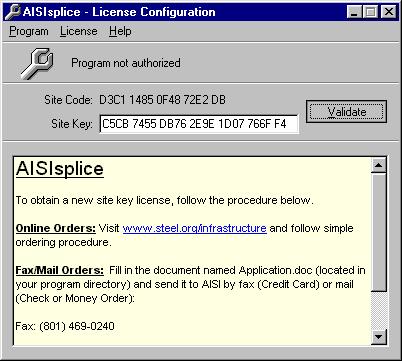Open the License menu
402x361 pixels.
coord(79,31)
